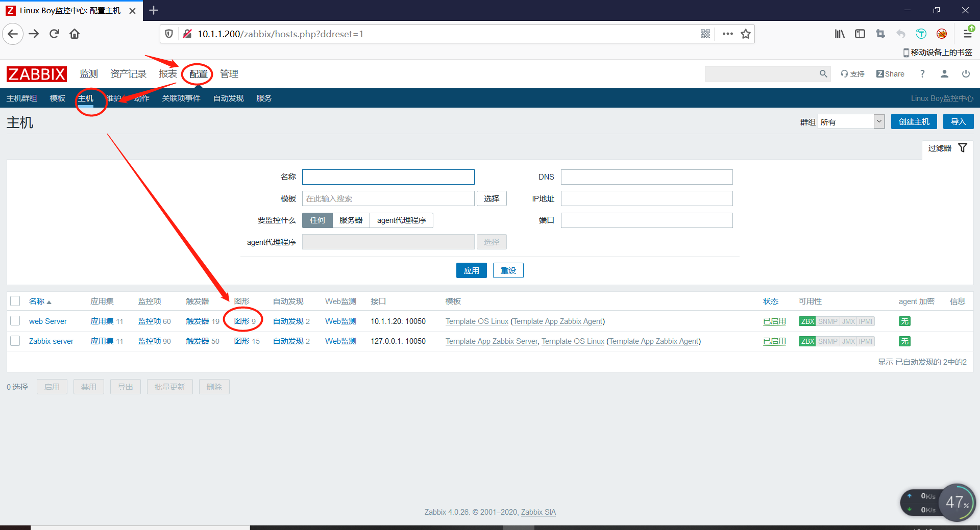
Task: Switch to 服务 submenu
Action: (x=264, y=98)
